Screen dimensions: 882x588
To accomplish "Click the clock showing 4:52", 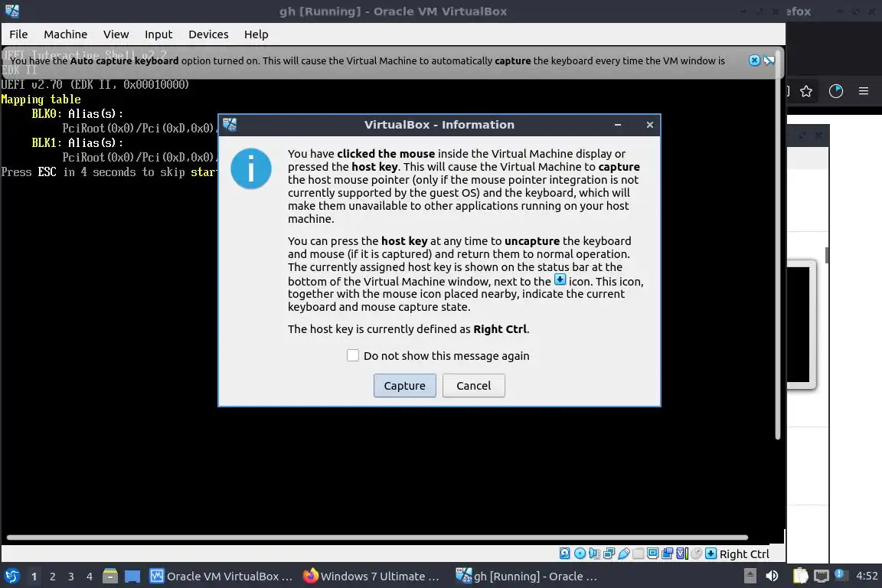I will pyautogui.click(x=866, y=576).
